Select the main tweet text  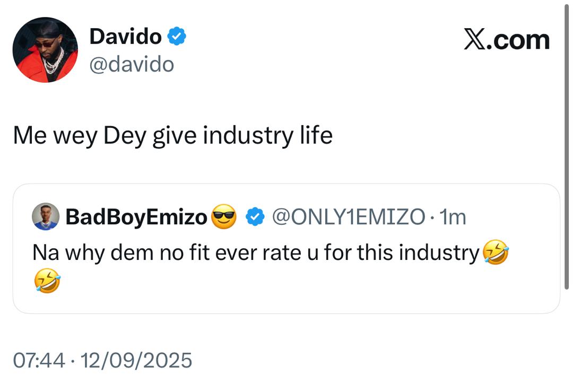[172, 134]
